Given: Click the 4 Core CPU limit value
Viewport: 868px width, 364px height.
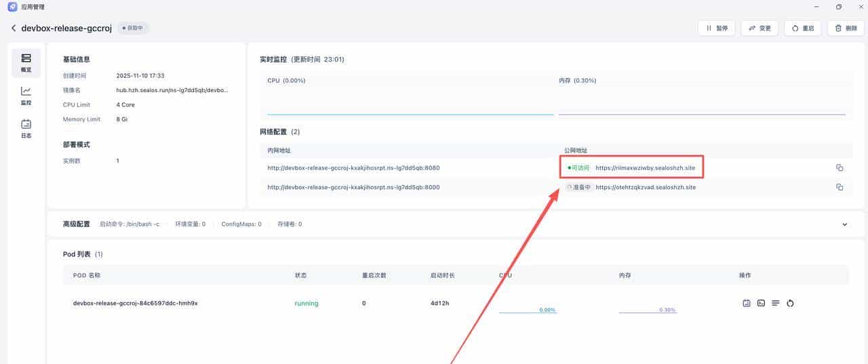Looking at the screenshot, I should click(125, 104).
